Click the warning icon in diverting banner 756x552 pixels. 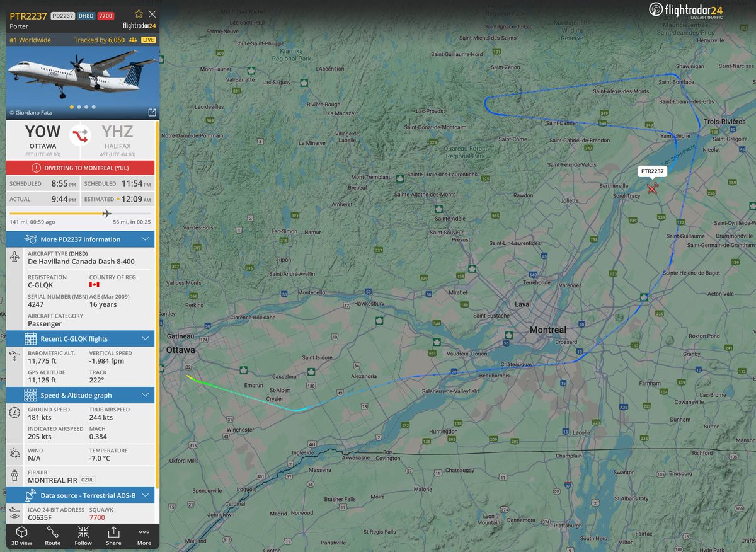pyautogui.click(x=37, y=168)
